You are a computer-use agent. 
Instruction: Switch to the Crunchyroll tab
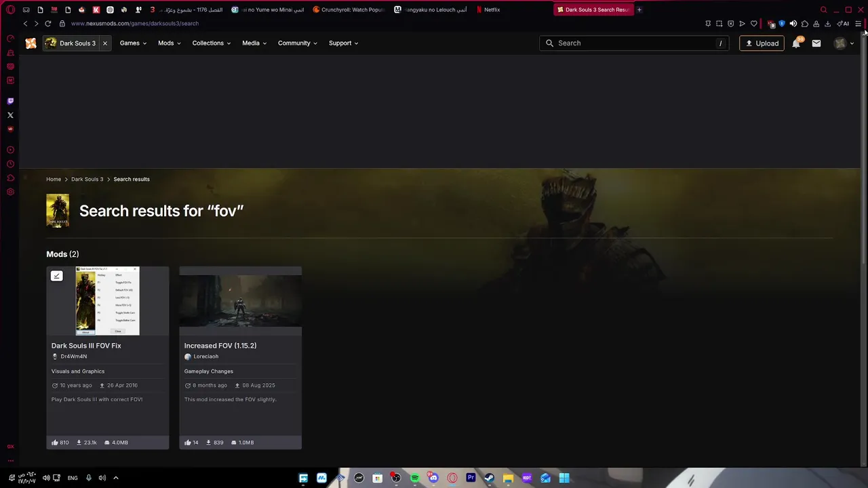pos(349,9)
